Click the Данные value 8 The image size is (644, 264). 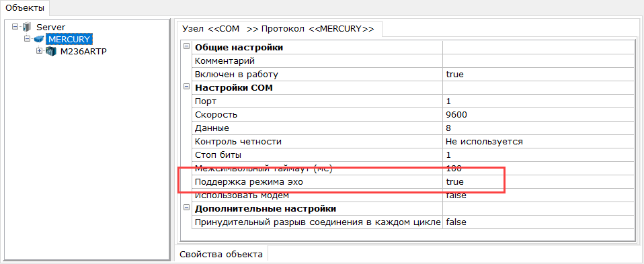point(538,128)
